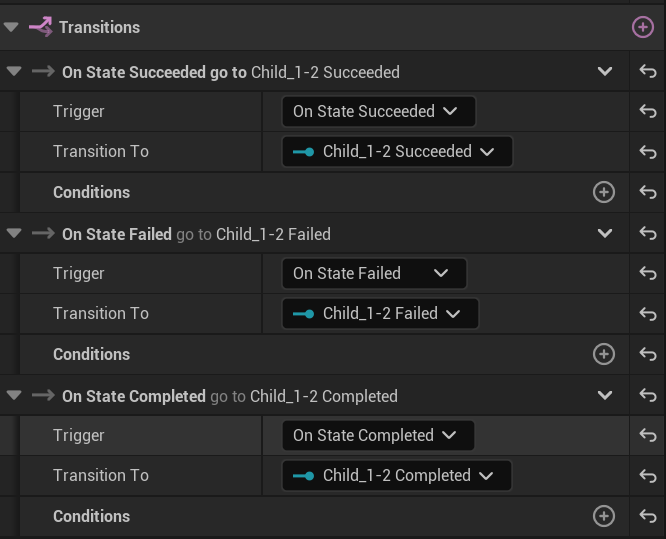Add condition to On State Completed transition
The width and height of the screenshot is (666, 539).
[604, 516]
